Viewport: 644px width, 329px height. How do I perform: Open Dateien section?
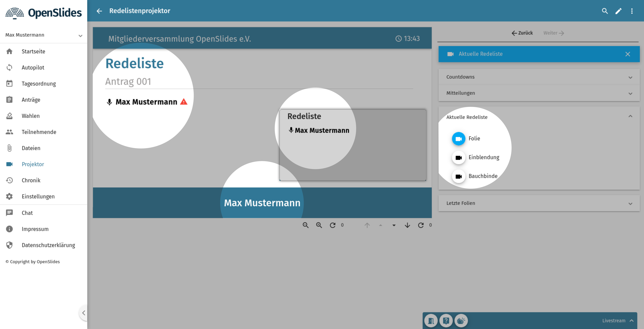[44, 148]
